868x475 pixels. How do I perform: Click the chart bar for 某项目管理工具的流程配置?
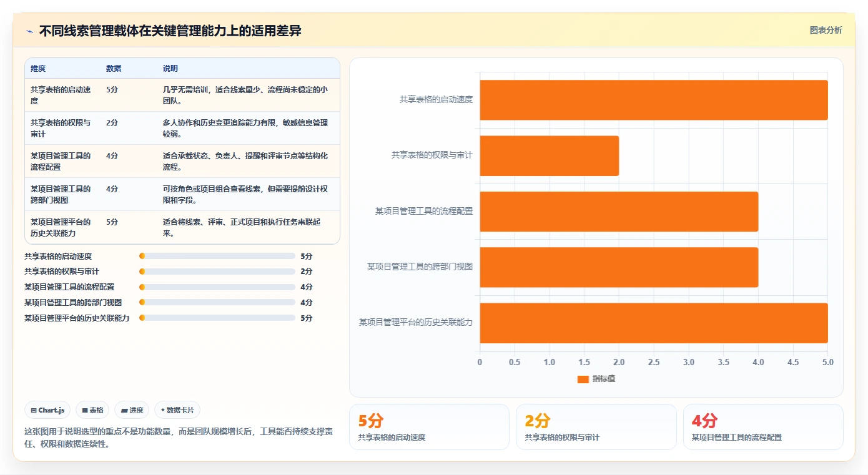[619, 212]
